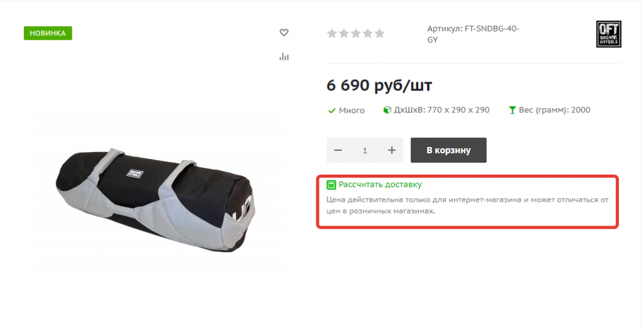The width and height of the screenshot is (644, 326).
Task: Rate the product three stars
Action: [356, 34]
